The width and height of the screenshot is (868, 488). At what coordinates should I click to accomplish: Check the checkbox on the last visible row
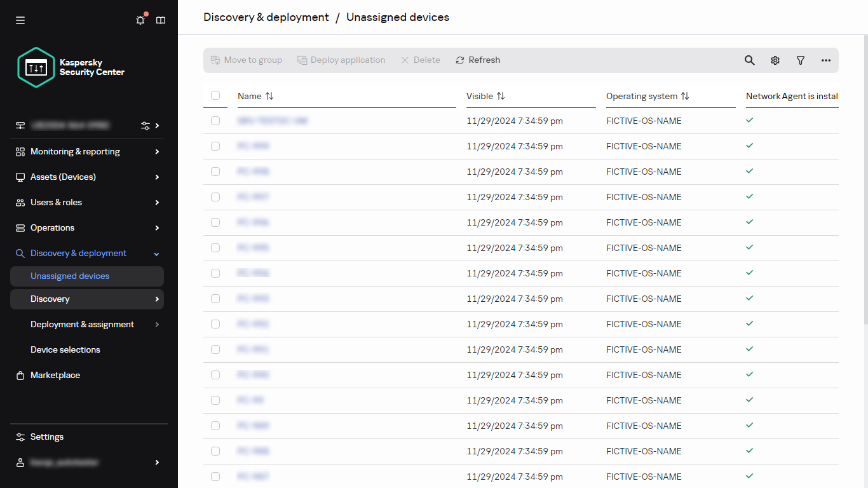215,476
